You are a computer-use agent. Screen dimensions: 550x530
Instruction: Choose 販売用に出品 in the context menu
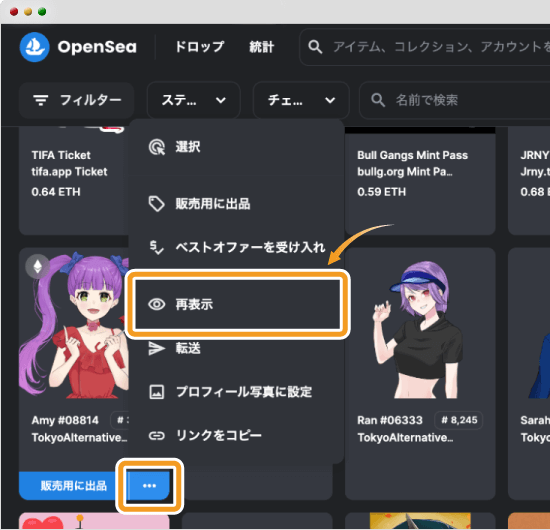coord(235,204)
